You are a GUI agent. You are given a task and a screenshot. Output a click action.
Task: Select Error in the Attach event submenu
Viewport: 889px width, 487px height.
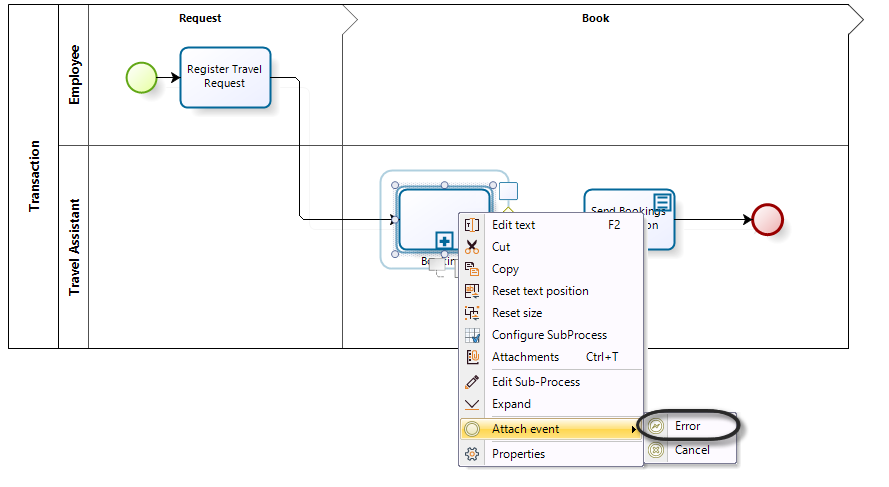click(687, 426)
